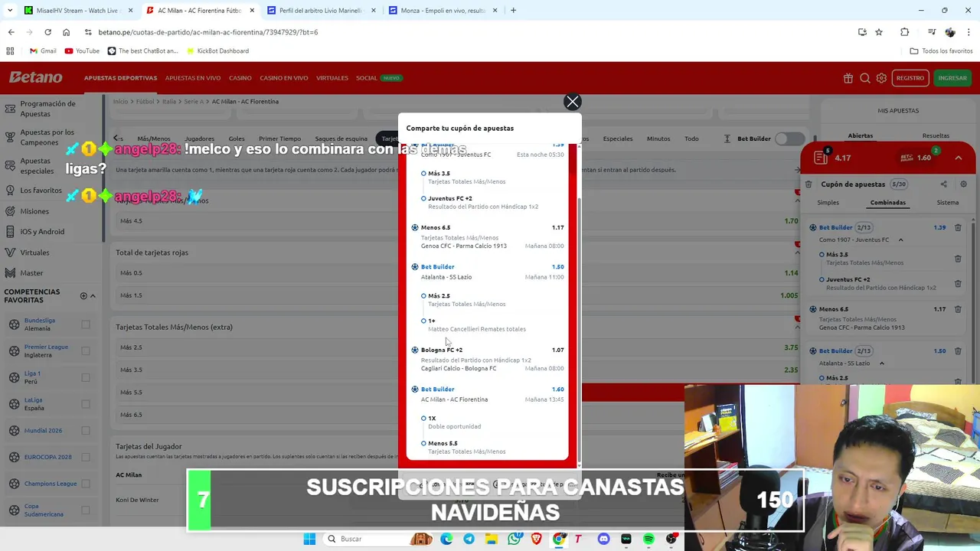
Task: Open the Windows Start menu
Action: pos(309,539)
